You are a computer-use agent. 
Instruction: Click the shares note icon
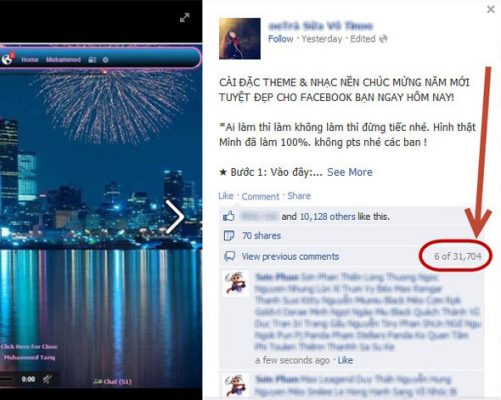[x=229, y=236]
